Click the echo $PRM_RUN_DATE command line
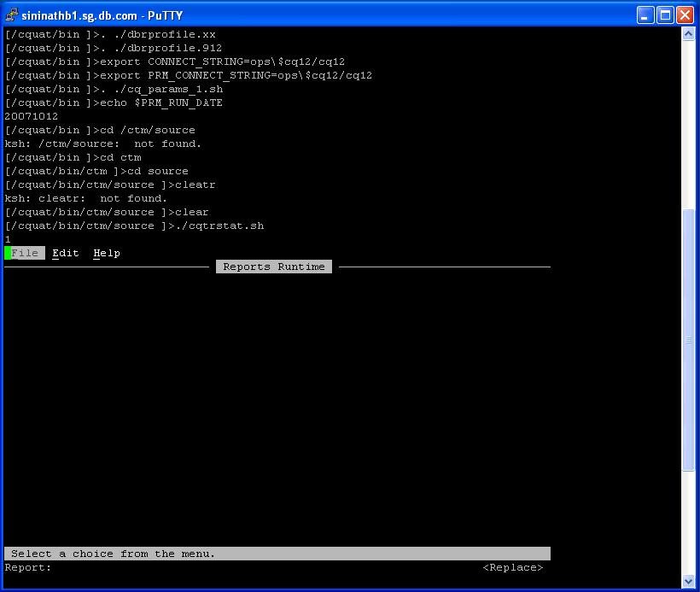The image size is (700, 592). [x=114, y=103]
